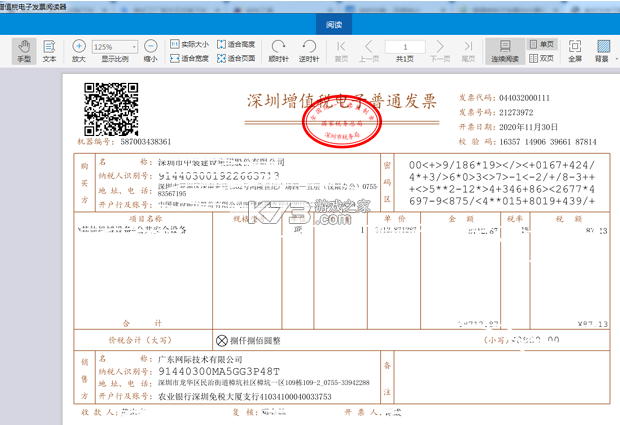Expand the 背景 dropdown arrow
Screen dimensions: 620x425
point(616,59)
